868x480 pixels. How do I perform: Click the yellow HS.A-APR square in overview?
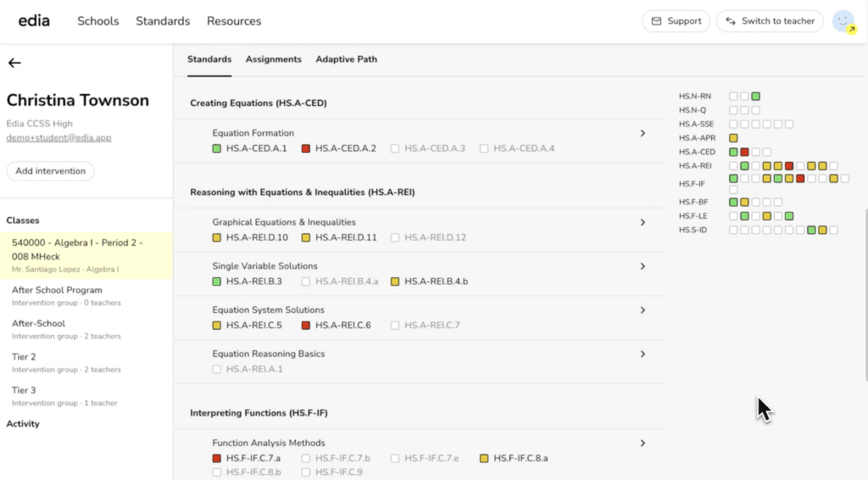[733, 138]
